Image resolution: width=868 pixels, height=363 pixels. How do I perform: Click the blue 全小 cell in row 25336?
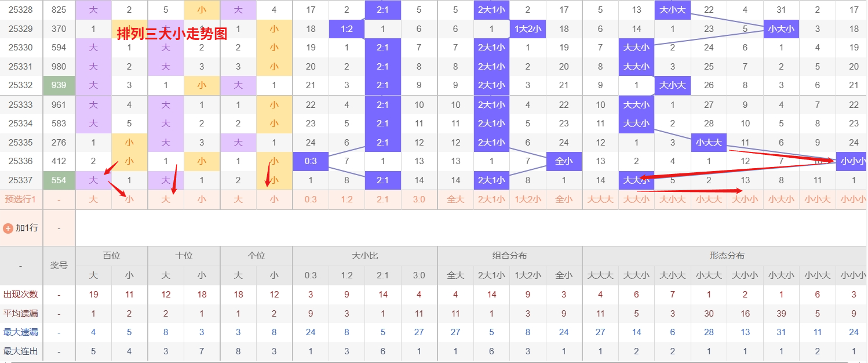(564, 161)
